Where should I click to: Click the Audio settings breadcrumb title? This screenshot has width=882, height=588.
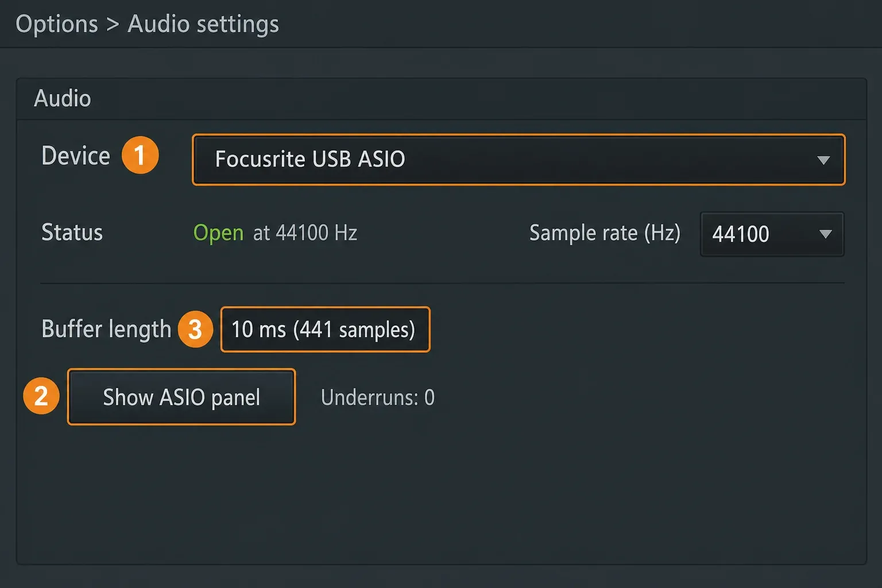pos(203,25)
